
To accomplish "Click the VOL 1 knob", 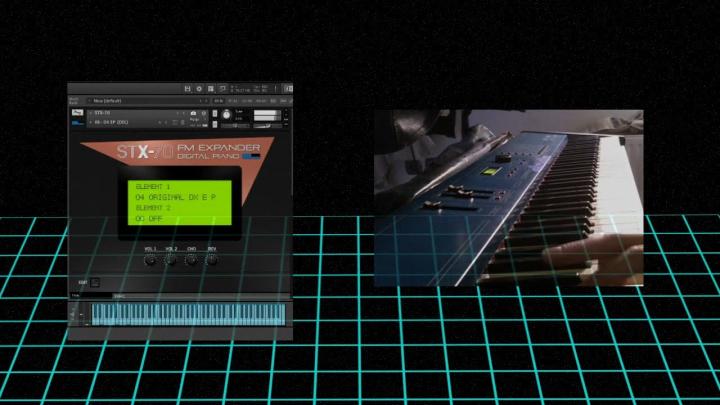I will click(x=150, y=260).
